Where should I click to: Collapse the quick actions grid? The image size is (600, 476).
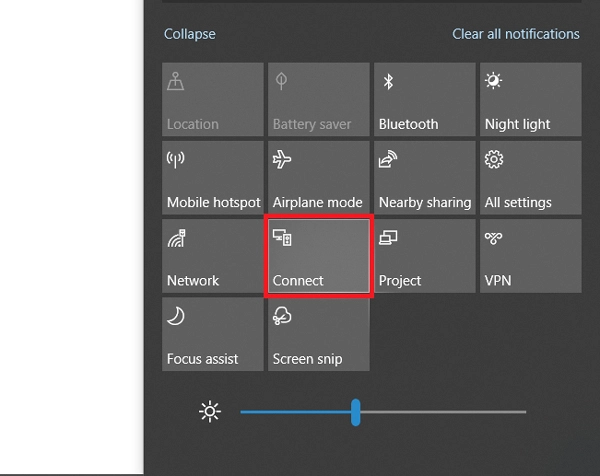pos(190,34)
